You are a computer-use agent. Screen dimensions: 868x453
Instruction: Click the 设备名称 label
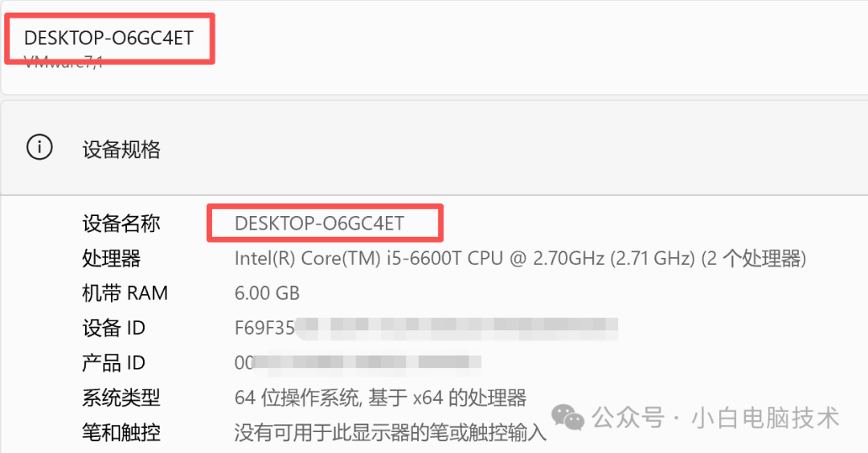(x=121, y=223)
